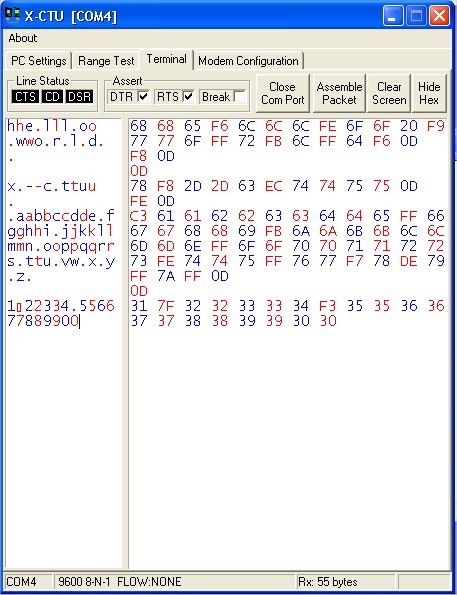Screen dimensions: 457x595
Task: Select the Terminal tab
Action: pyautogui.click(x=167, y=59)
